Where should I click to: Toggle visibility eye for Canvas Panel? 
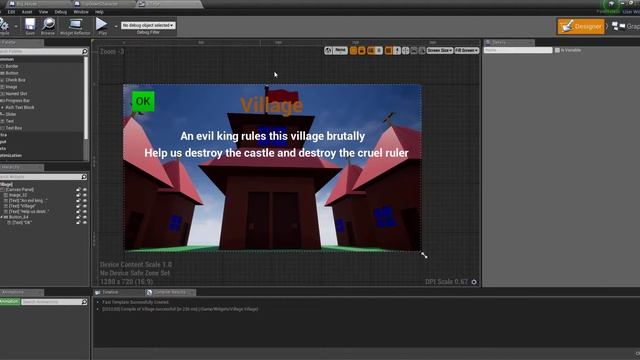pos(85,190)
